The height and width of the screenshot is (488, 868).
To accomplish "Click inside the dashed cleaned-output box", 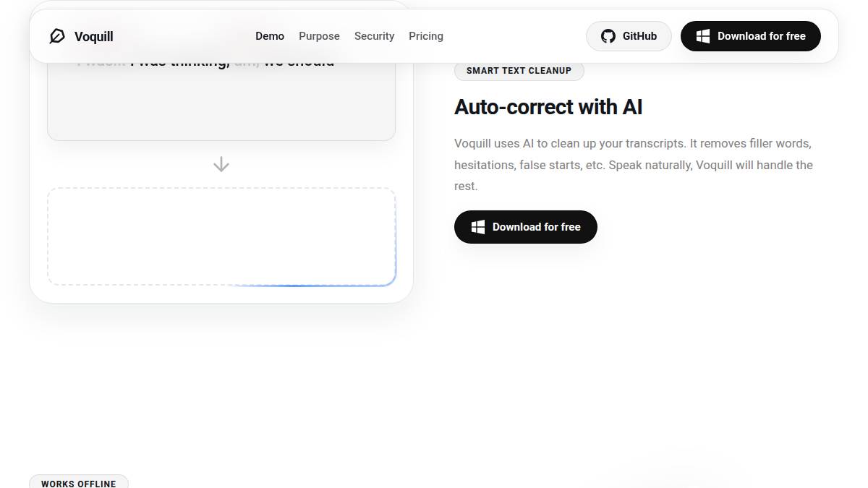I will coord(221,236).
